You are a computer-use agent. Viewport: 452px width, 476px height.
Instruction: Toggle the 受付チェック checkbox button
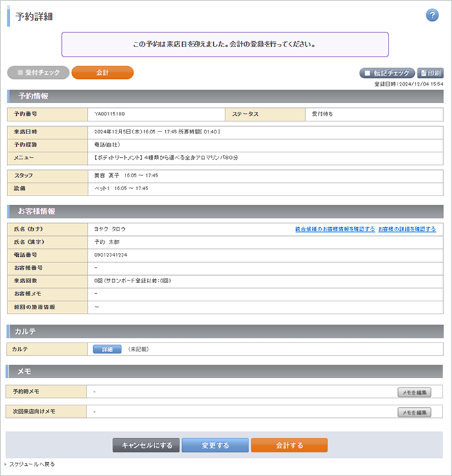[x=38, y=72]
